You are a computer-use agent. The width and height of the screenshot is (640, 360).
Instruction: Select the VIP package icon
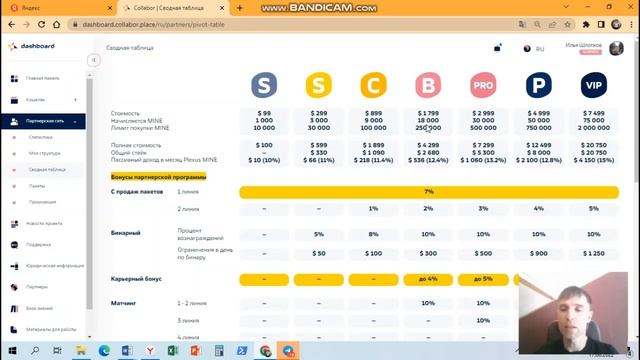pos(594,85)
